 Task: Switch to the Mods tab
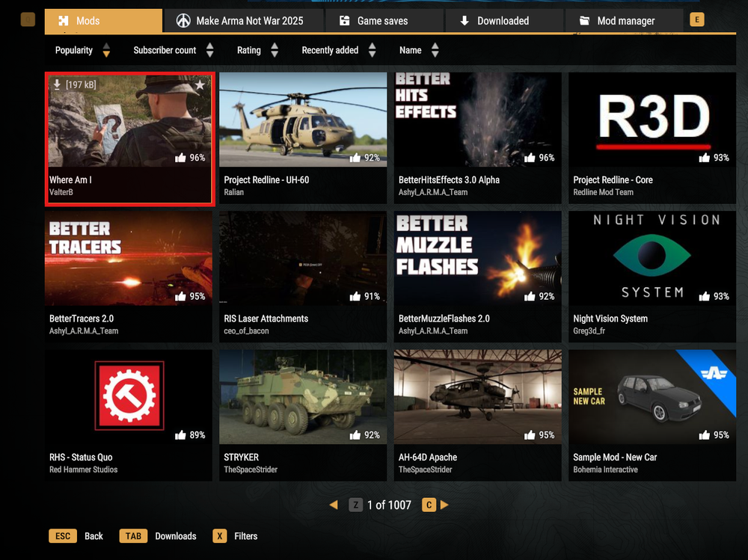(103, 21)
